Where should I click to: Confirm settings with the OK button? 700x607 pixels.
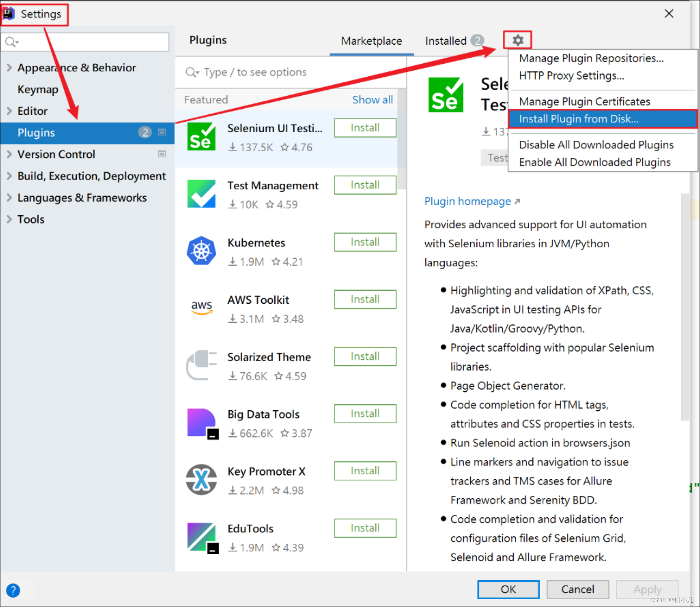tap(508, 589)
